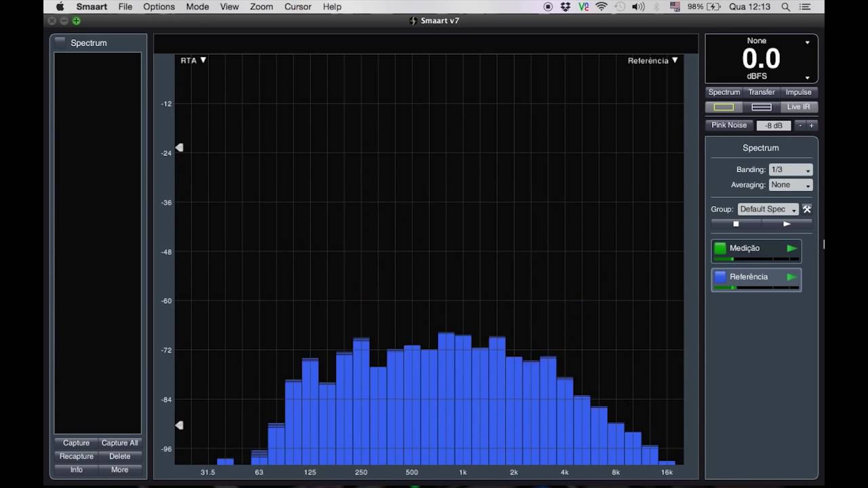Open Spotlight search magnifier
The width and height of the screenshot is (868, 488).
(x=785, y=7)
